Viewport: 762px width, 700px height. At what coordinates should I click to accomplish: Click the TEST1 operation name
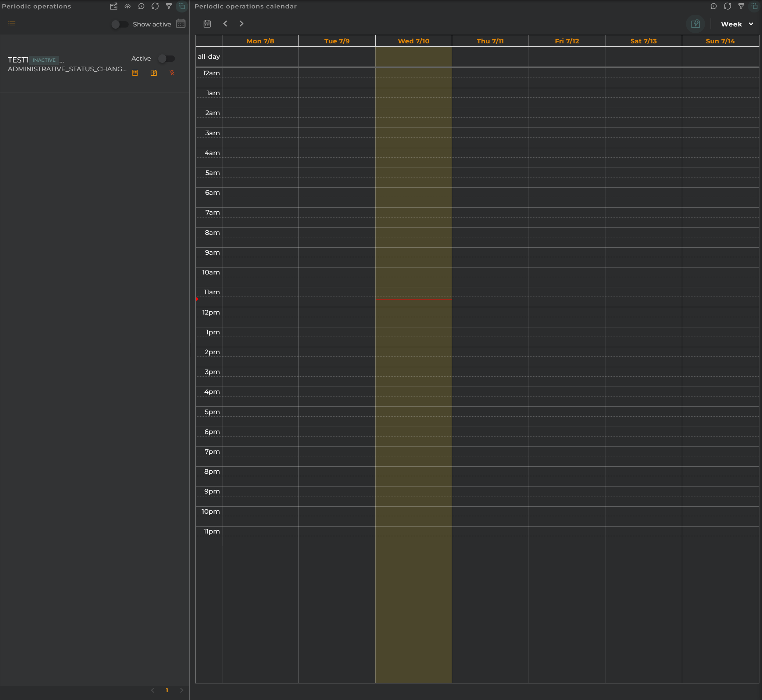click(18, 60)
